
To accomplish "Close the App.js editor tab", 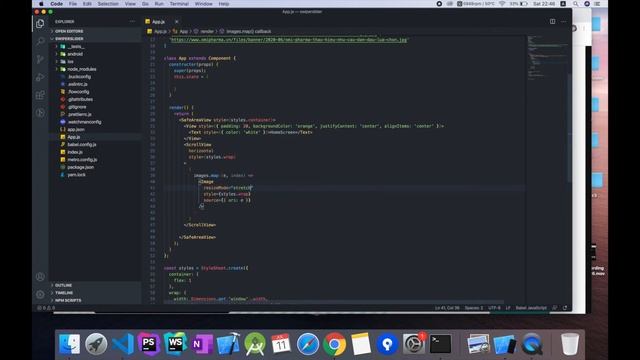I will (176, 22).
